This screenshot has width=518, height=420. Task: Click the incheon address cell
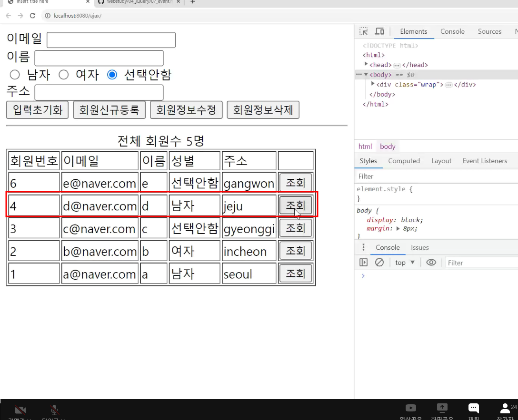click(249, 251)
